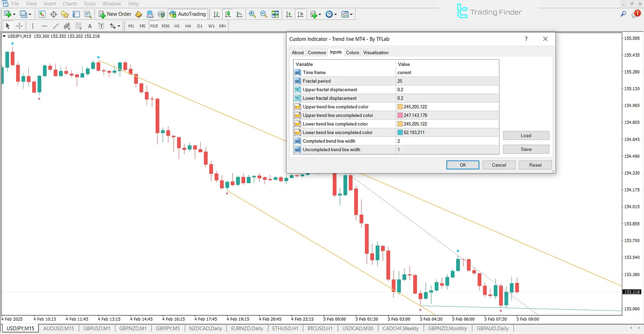Open the New Chart dropdown arrow
644x334 pixels.
pos(14,14)
